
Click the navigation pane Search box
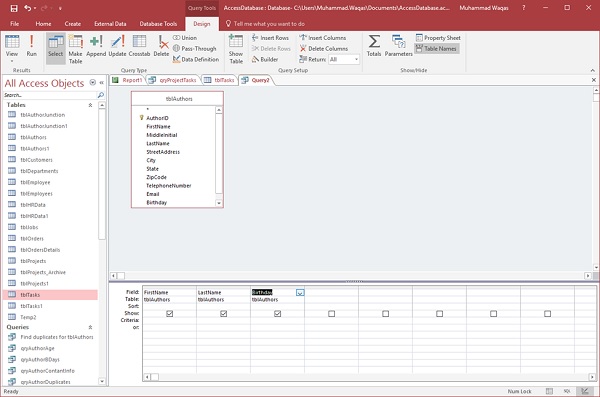coord(50,95)
